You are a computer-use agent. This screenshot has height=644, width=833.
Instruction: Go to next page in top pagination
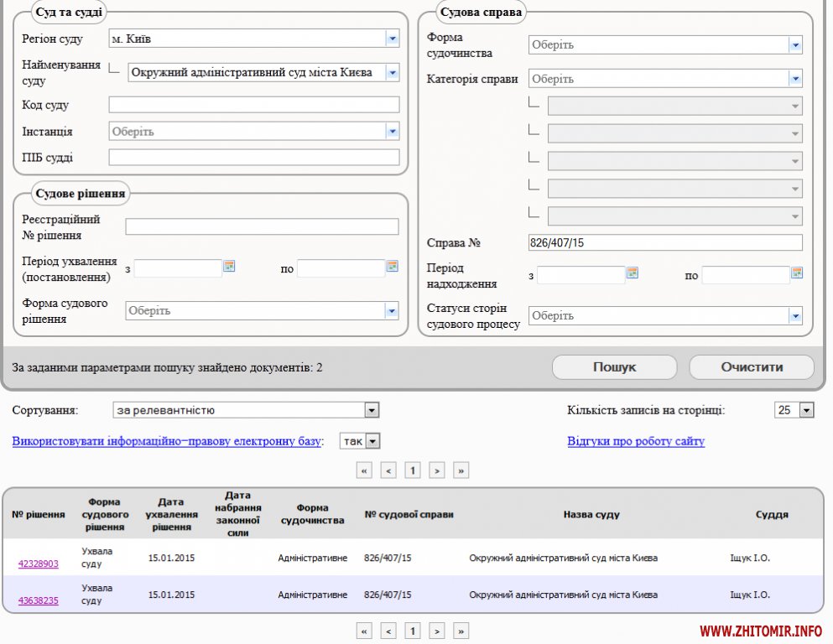(x=437, y=470)
